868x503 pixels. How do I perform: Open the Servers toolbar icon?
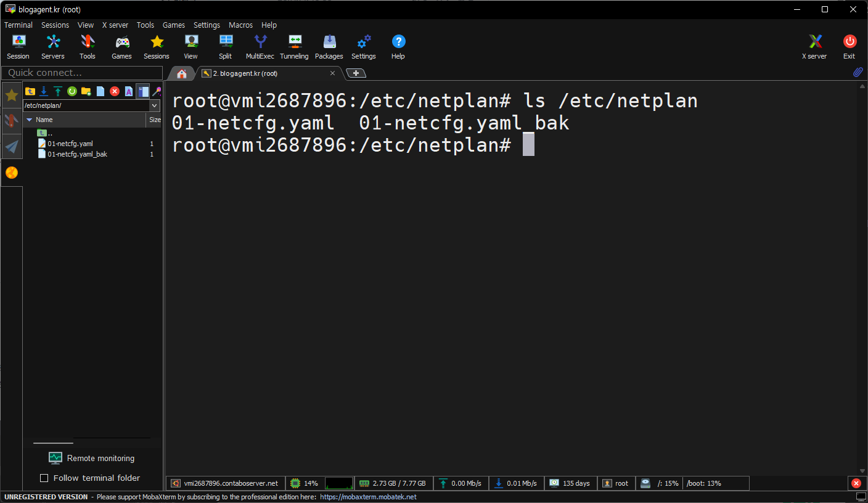tap(53, 47)
